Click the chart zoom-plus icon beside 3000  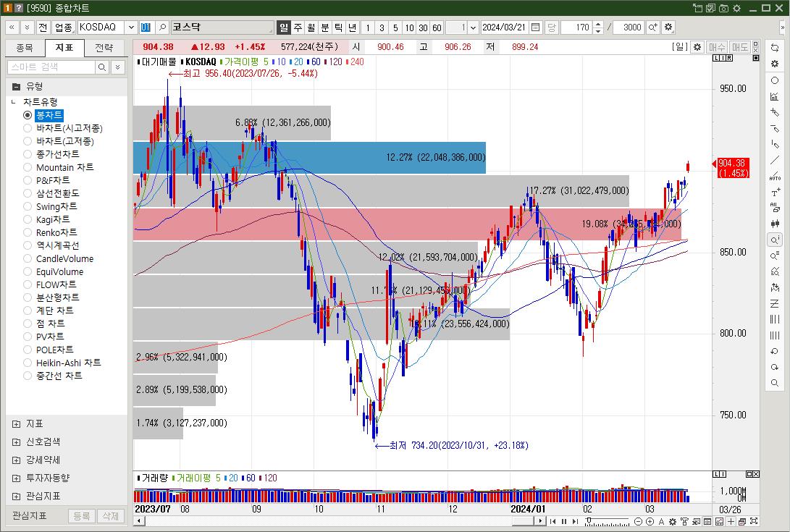click(x=652, y=28)
